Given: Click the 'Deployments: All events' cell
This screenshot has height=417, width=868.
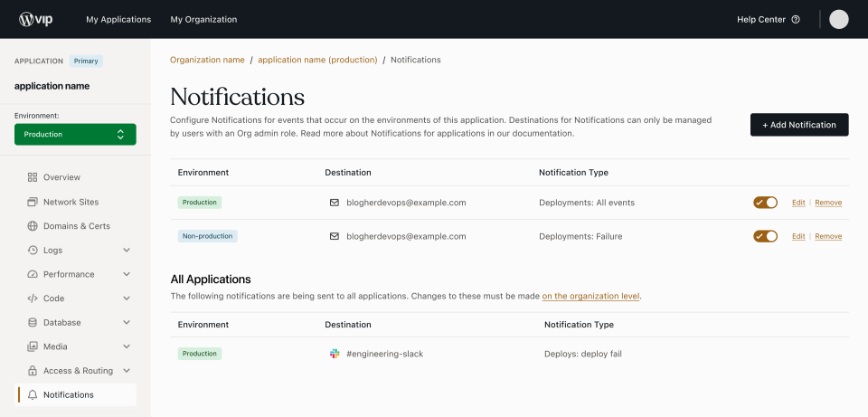Looking at the screenshot, I should pos(587,203).
